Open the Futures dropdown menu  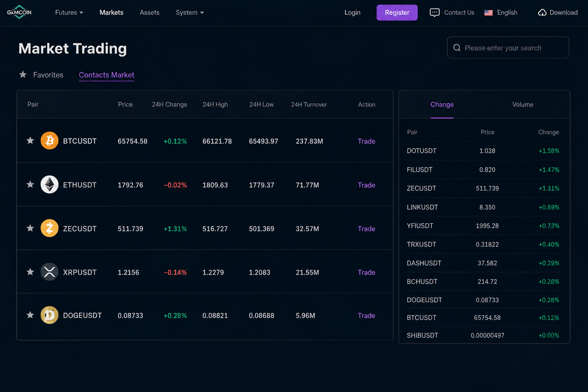69,13
